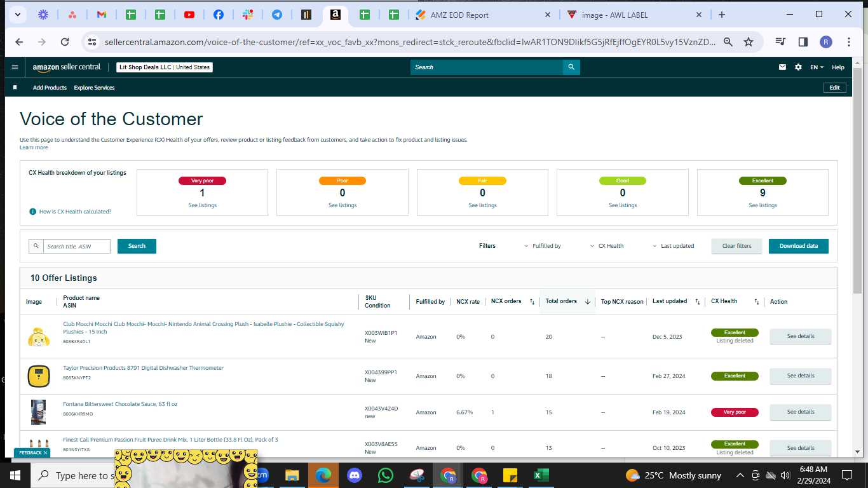Open the Explore Services link
The height and width of the screenshot is (488, 868).
[94, 88]
